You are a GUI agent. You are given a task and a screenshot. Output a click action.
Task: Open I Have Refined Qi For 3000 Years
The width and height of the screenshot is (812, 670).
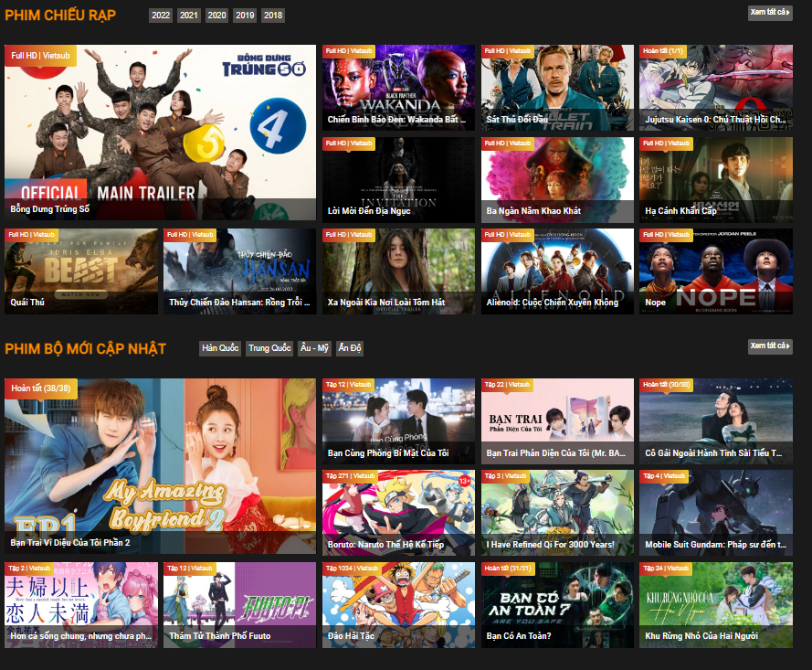tap(557, 513)
